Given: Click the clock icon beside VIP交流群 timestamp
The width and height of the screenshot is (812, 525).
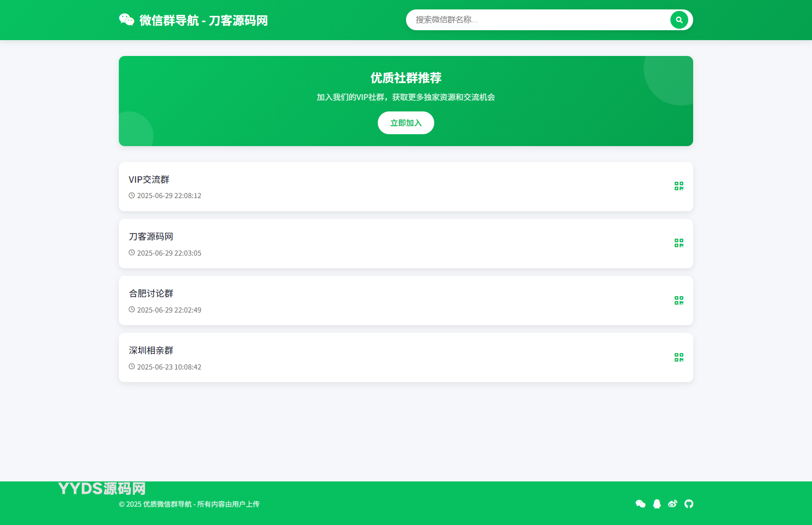Looking at the screenshot, I should click(131, 195).
